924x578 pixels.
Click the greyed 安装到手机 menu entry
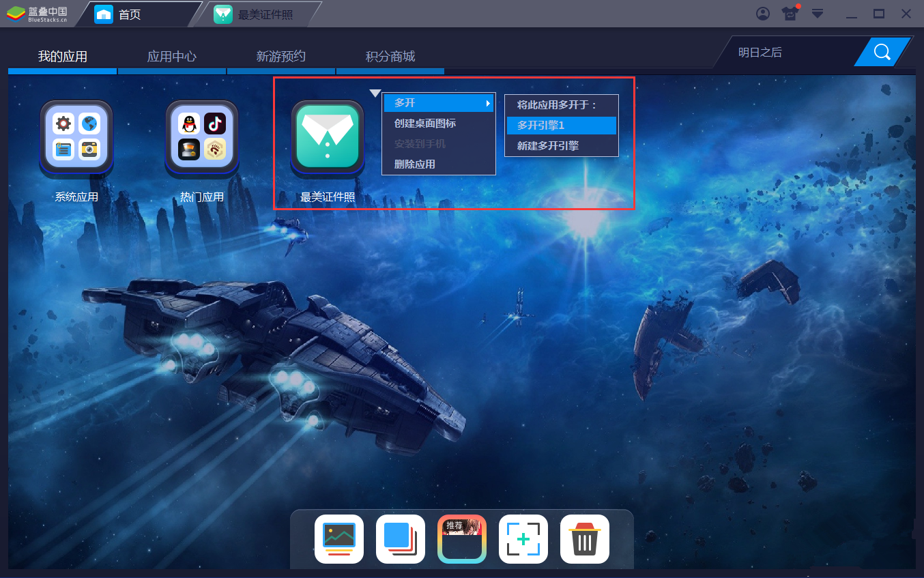click(x=438, y=144)
